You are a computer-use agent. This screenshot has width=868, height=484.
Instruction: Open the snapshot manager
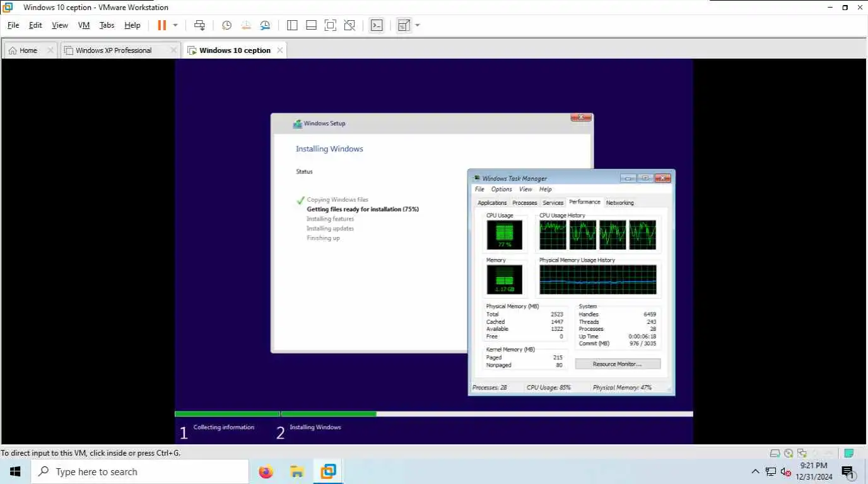(266, 25)
